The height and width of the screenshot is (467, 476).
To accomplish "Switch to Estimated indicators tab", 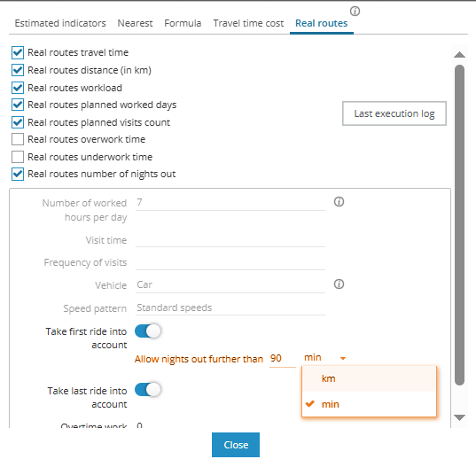I will click(60, 23).
